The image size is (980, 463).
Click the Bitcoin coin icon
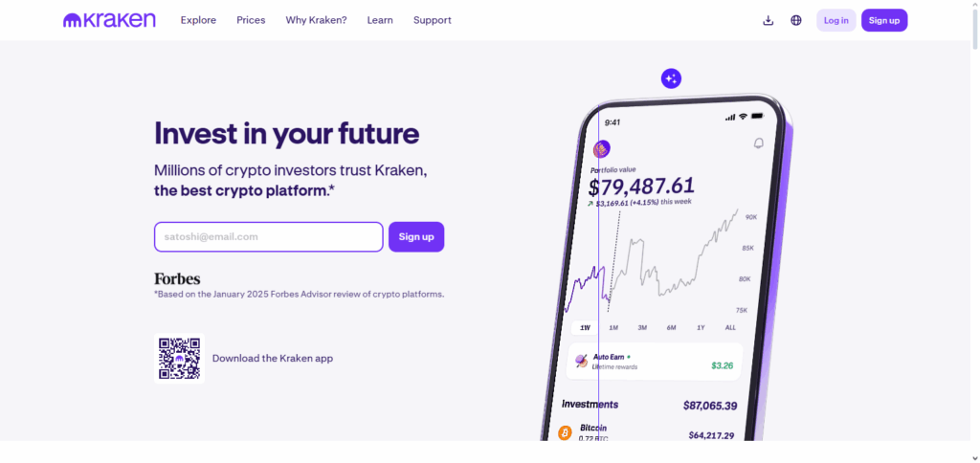(565, 433)
